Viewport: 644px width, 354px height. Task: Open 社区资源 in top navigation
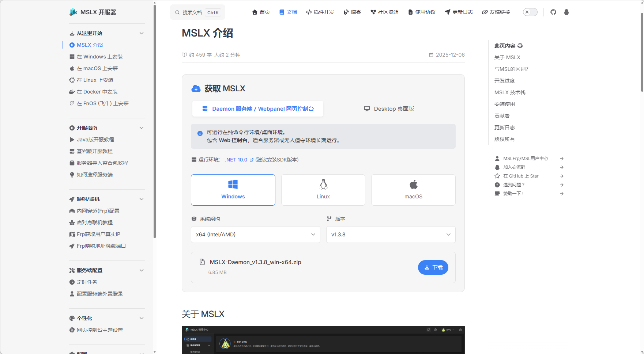(384, 12)
